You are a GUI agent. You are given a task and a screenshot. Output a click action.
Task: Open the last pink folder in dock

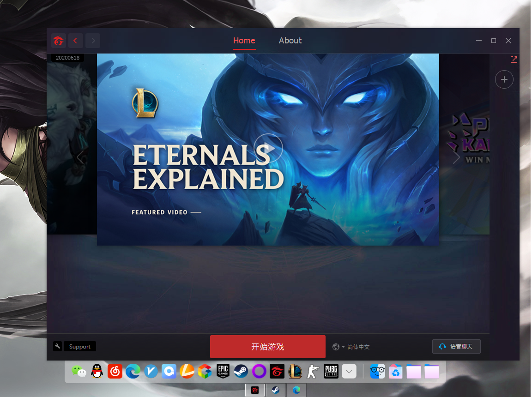(432, 371)
